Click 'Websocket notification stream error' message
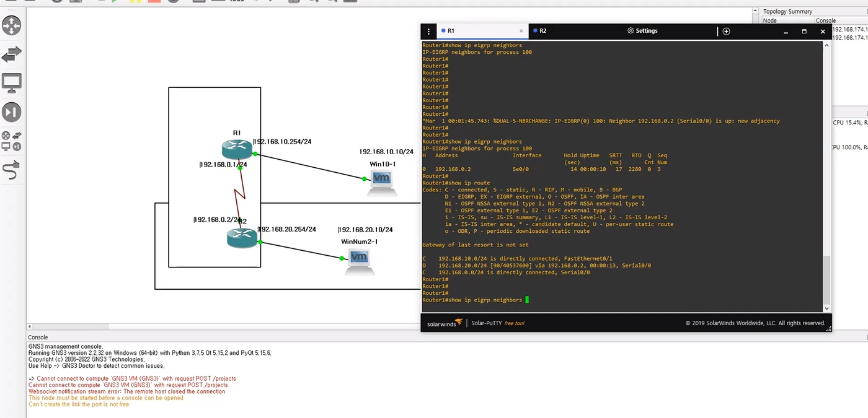This screenshot has width=868, height=418. click(127, 391)
